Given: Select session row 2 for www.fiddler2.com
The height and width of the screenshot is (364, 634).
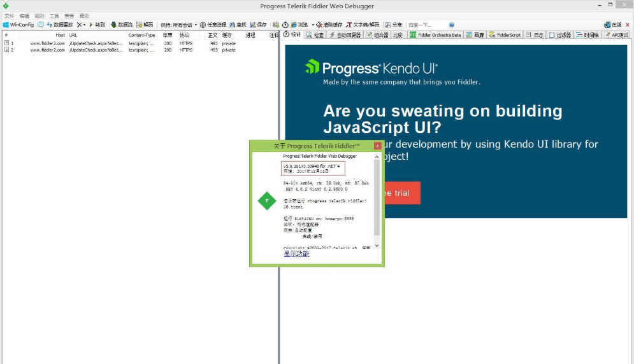Looking at the screenshot, I should [x=140, y=50].
